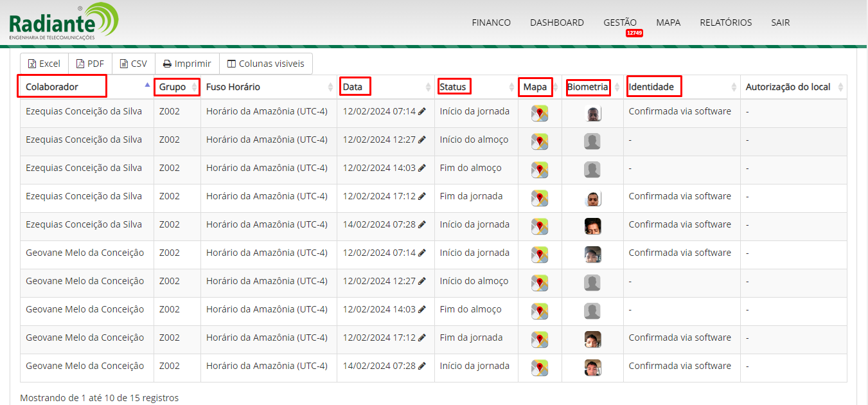The height and width of the screenshot is (405, 868).
Task: Click map icon in Ezequias Fim do almoço row
Action: point(540,170)
